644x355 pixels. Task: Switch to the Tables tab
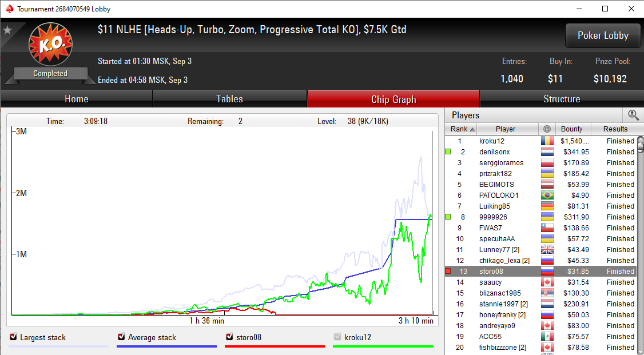pos(229,99)
